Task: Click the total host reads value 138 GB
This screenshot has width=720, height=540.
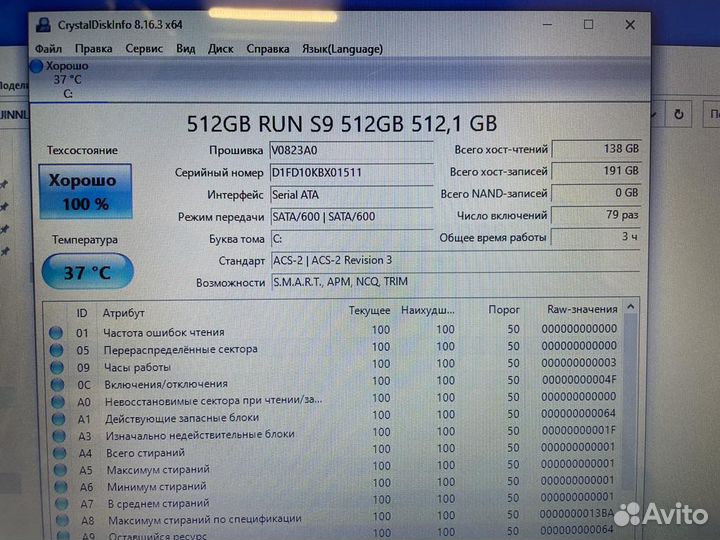Action: tap(596, 149)
